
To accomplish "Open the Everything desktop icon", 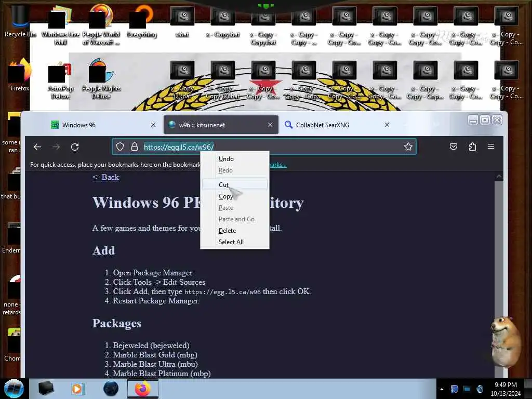I will click(141, 21).
